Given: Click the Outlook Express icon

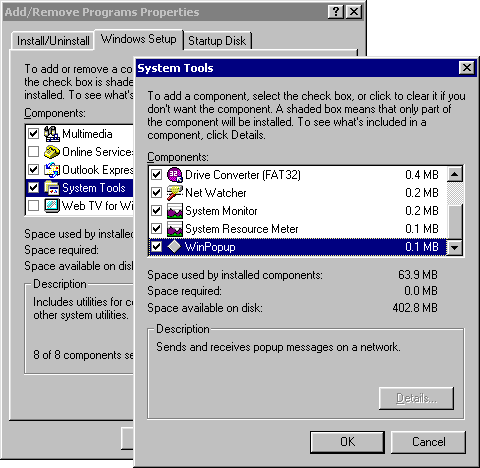Looking at the screenshot, I should click(52, 170).
